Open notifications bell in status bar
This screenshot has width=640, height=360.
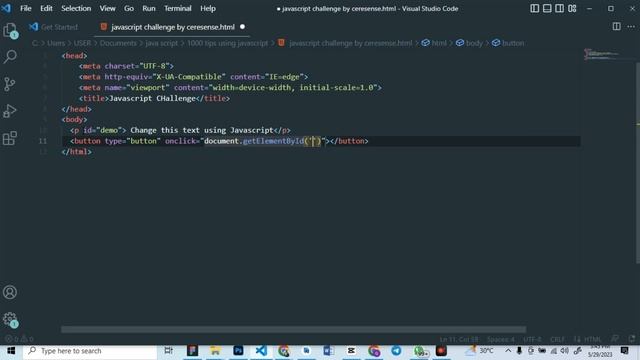(x=632, y=339)
